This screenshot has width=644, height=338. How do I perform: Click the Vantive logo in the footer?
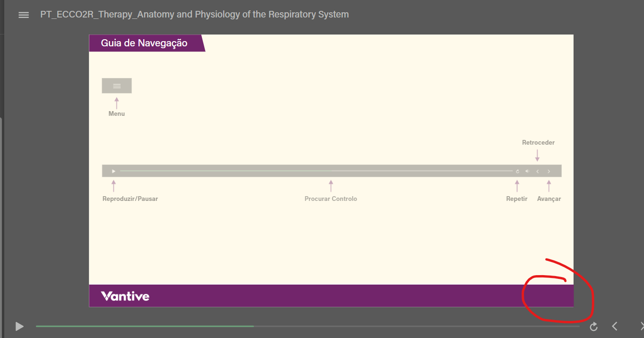125,296
